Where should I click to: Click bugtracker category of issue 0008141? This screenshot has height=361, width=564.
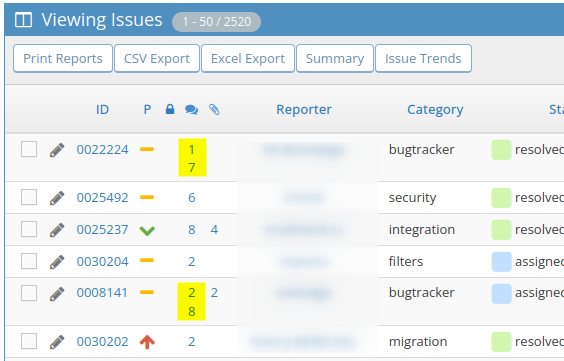[x=422, y=293]
